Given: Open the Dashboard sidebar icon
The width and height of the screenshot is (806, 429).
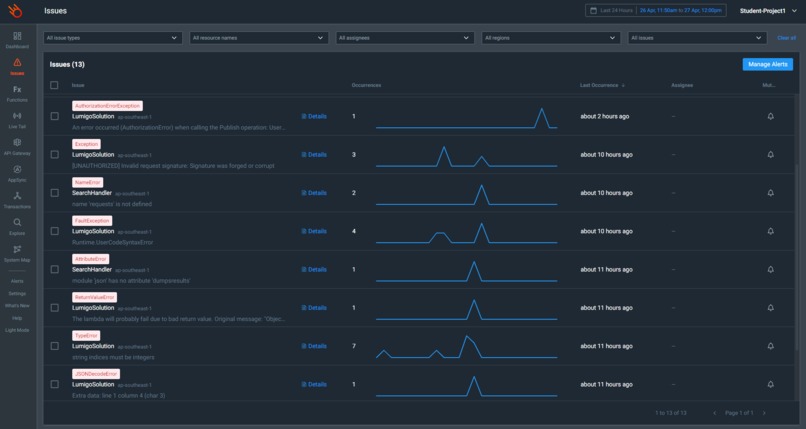Looking at the screenshot, I should pyautogui.click(x=17, y=36).
